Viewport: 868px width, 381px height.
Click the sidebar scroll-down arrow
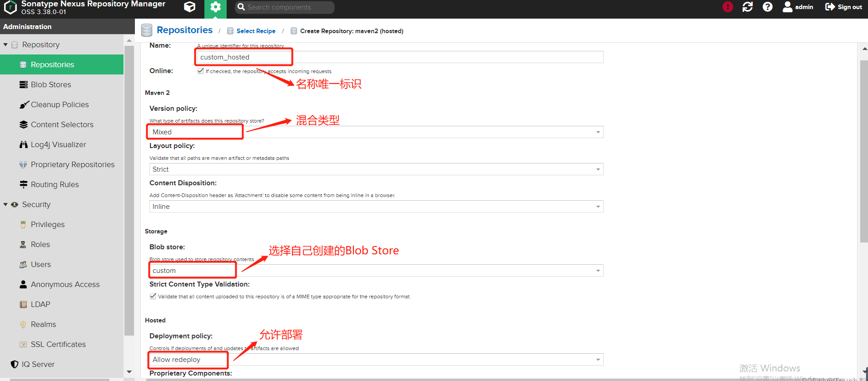tap(129, 372)
